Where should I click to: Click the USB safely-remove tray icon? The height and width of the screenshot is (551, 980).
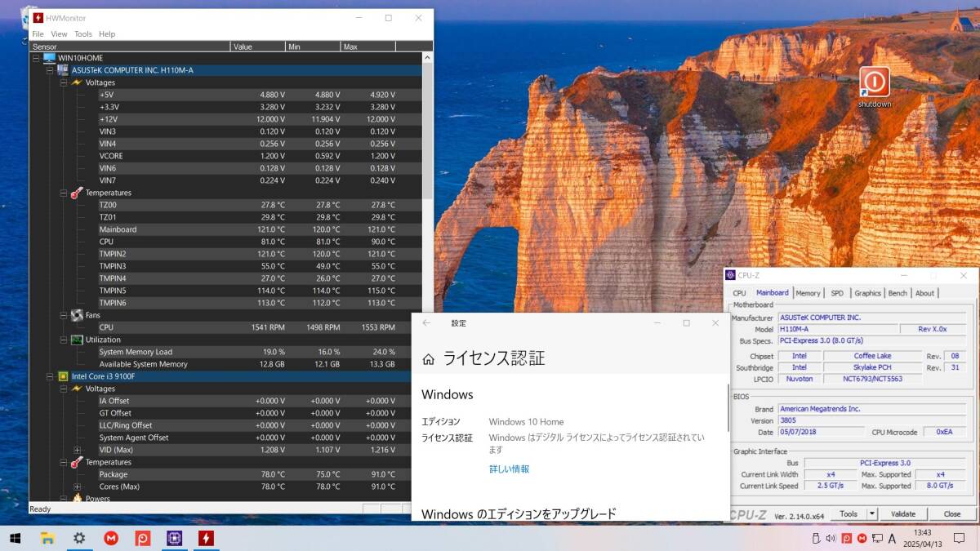pos(815,538)
